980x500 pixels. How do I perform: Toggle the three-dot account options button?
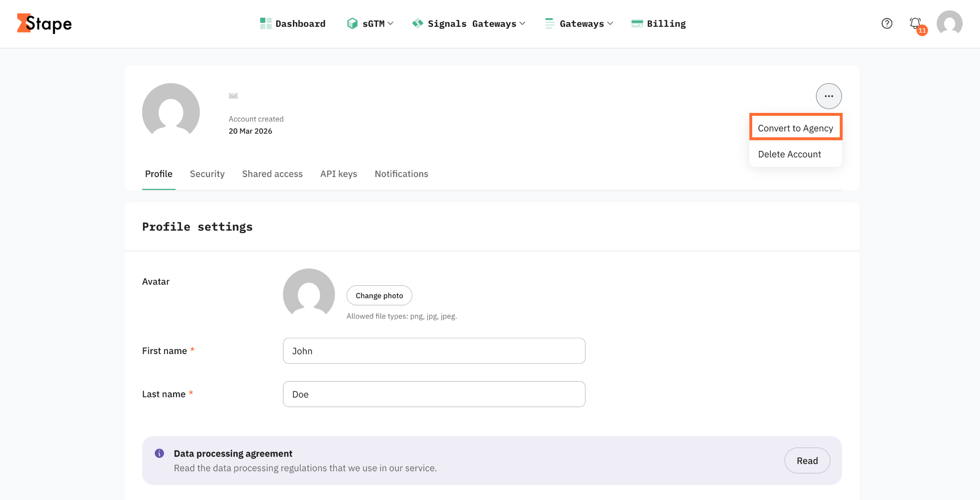[x=829, y=96]
